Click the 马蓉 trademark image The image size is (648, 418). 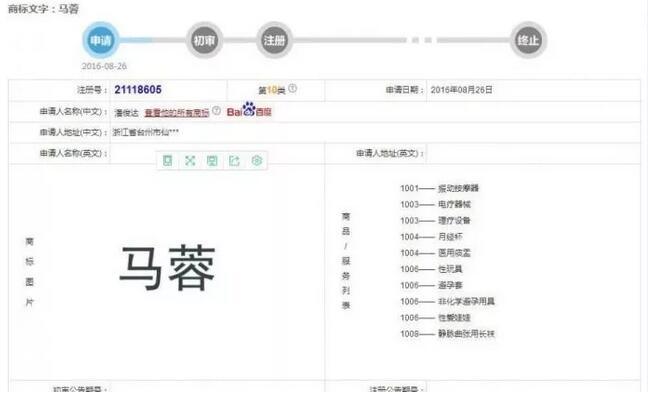[x=167, y=267]
